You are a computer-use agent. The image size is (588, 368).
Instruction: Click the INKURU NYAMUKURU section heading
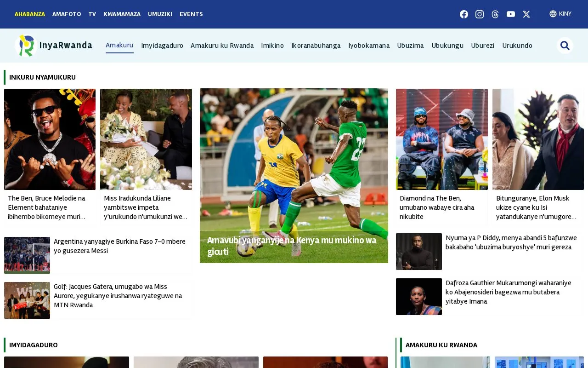(x=42, y=77)
